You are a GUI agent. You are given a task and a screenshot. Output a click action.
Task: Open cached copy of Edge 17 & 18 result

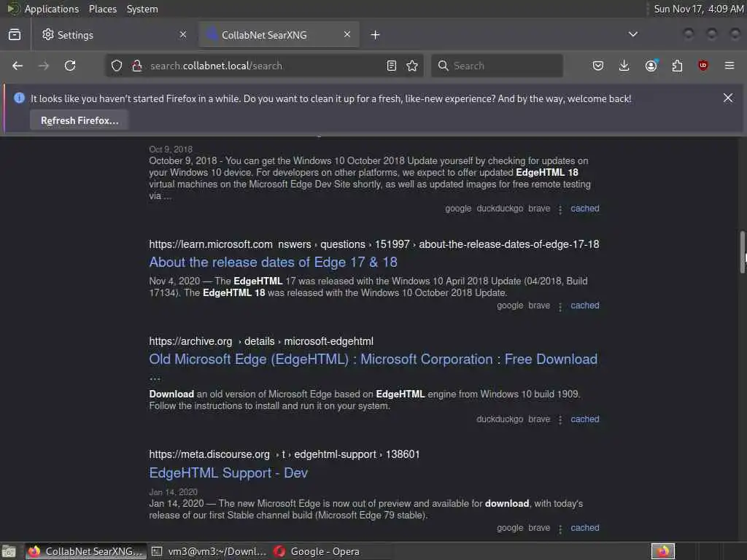click(584, 306)
